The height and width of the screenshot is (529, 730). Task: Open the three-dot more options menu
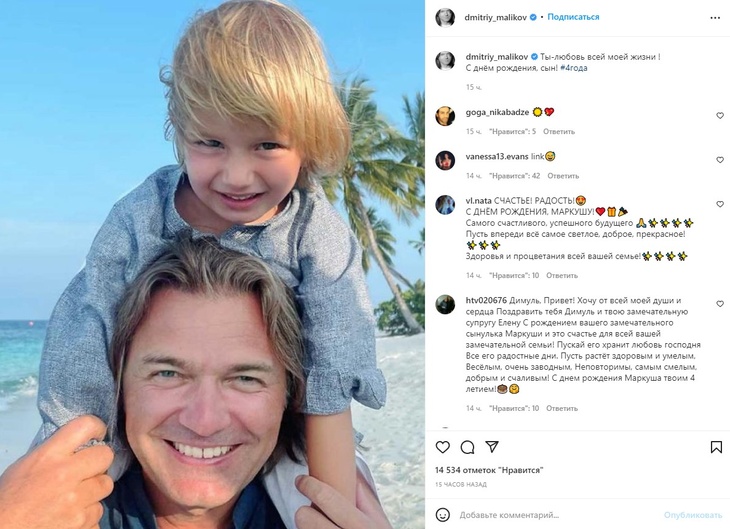(x=715, y=18)
